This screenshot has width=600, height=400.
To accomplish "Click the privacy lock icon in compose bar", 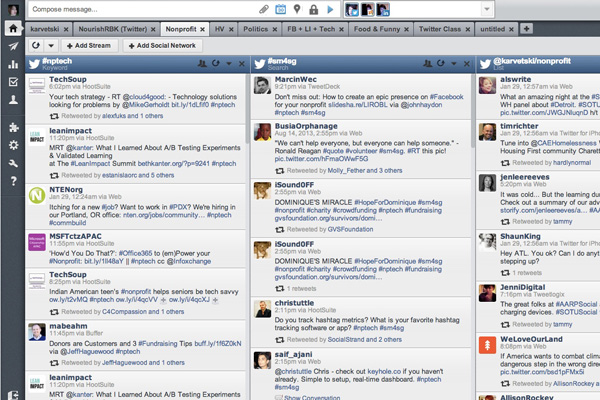I will (x=313, y=9).
